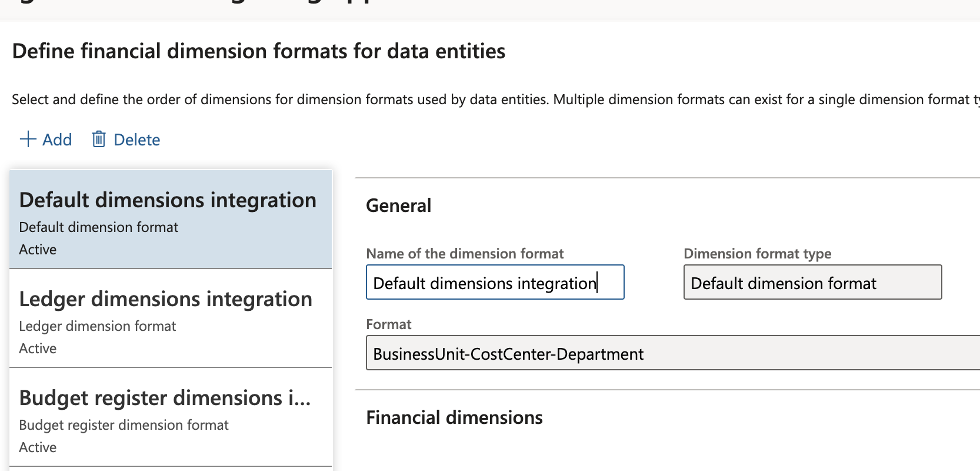Select Default dimensions integration list item
980x471 pixels.
pyautogui.click(x=171, y=220)
